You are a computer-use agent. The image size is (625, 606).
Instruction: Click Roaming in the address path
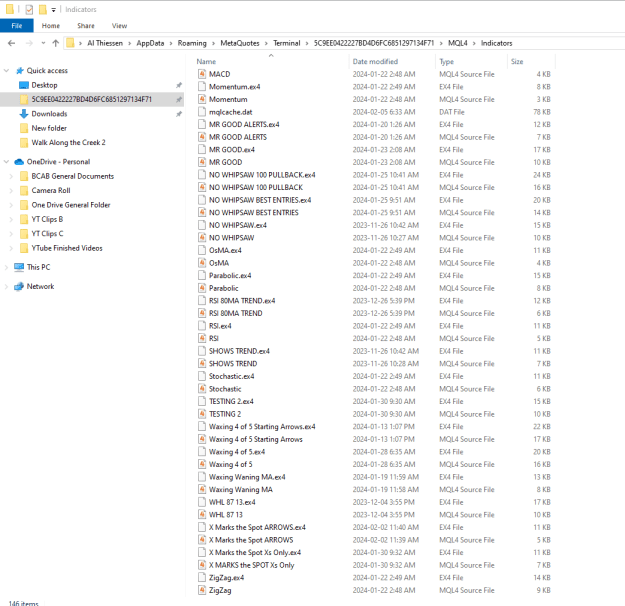(x=192, y=43)
